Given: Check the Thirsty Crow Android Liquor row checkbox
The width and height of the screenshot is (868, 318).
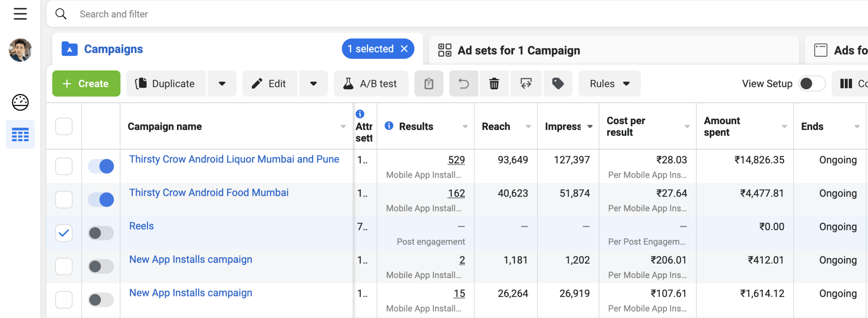Looking at the screenshot, I should click(x=64, y=166).
